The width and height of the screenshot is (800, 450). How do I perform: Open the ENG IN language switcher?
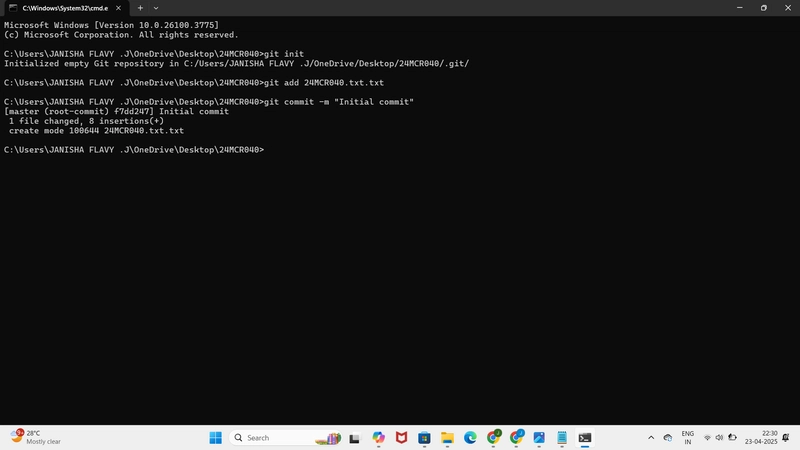coord(688,438)
